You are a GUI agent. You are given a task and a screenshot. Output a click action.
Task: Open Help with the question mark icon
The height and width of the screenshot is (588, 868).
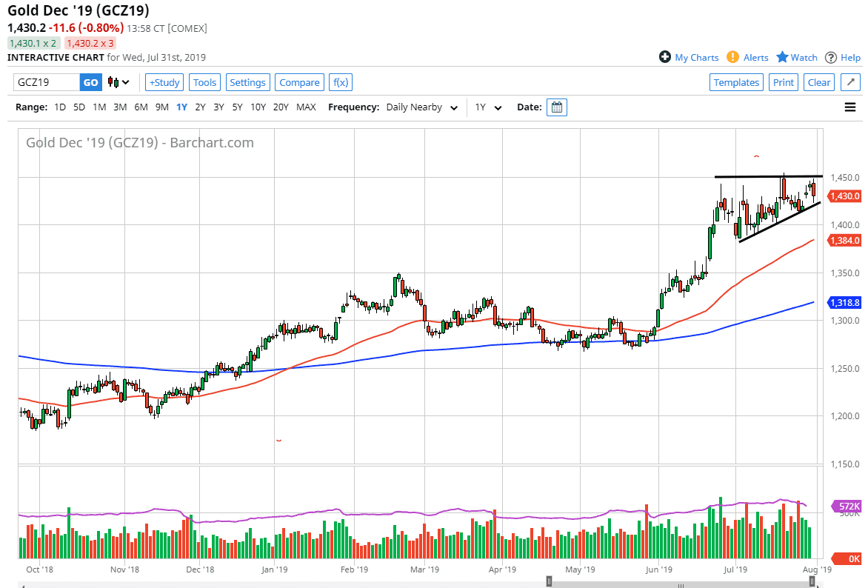pos(832,57)
